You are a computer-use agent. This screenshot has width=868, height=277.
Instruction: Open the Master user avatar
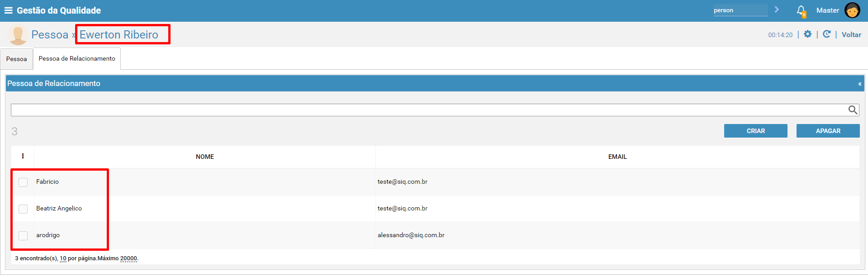(x=852, y=10)
